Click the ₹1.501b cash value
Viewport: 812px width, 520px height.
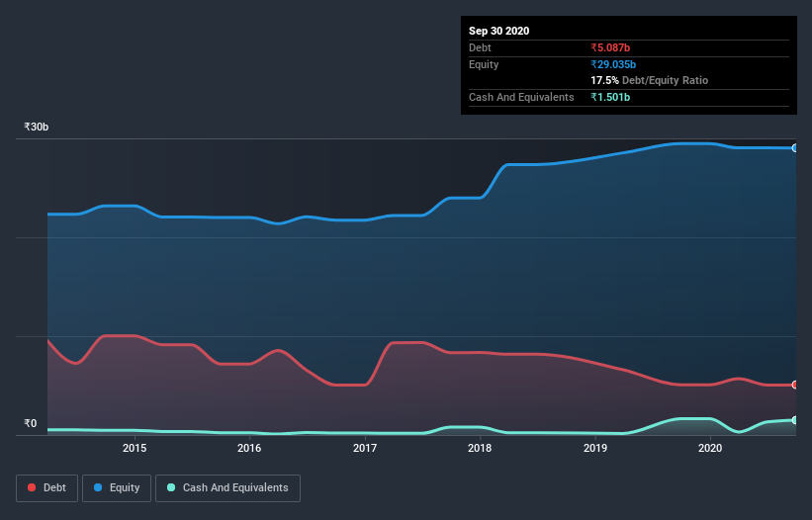(x=610, y=97)
